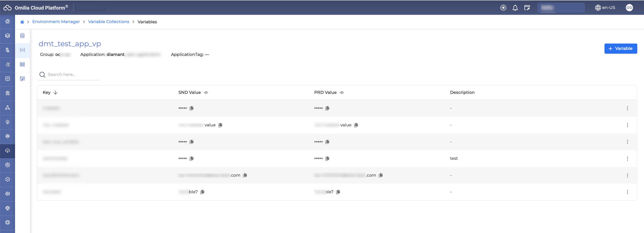
Task: Add a new Variable with the button
Action: pos(620,48)
